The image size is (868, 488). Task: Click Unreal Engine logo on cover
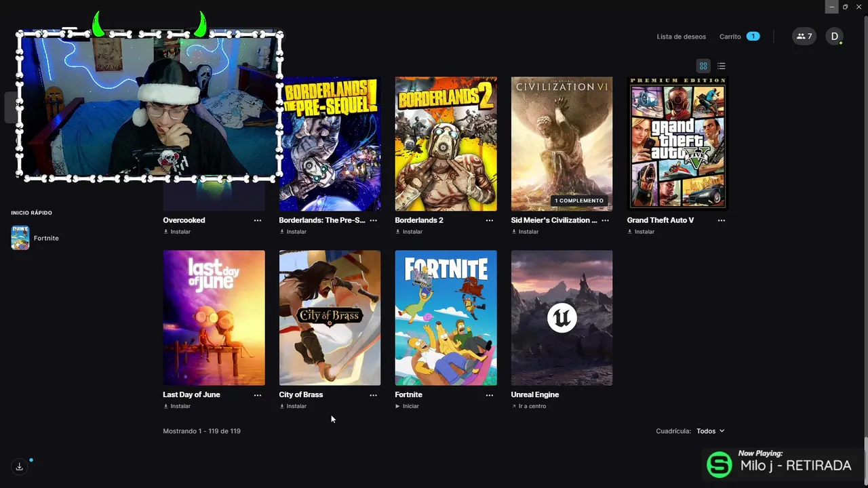561,318
